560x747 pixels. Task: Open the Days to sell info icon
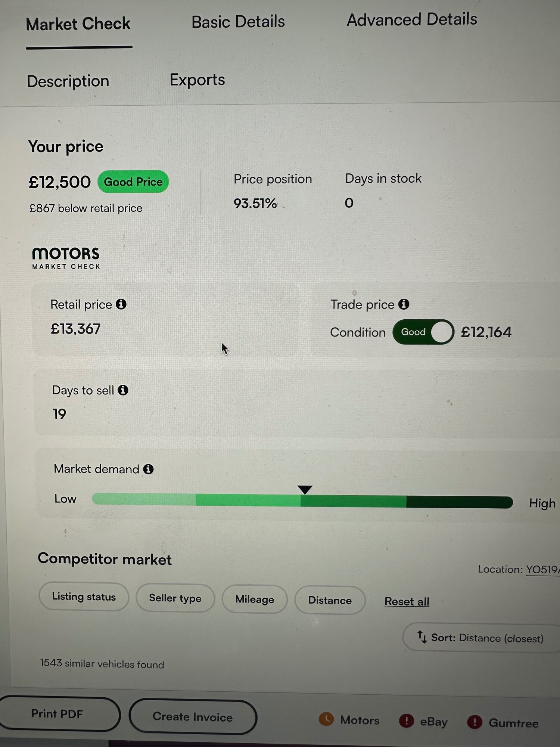(x=123, y=390)
